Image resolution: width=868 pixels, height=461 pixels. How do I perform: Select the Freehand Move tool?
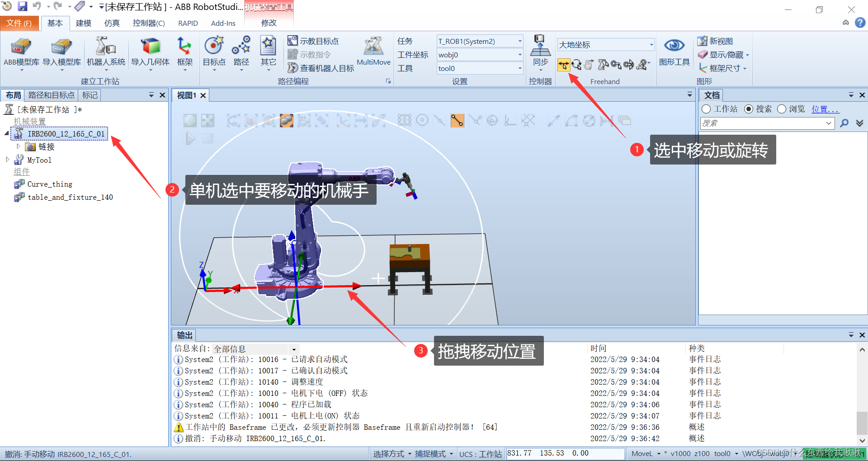pyautogui.click(x=564, y=65)
